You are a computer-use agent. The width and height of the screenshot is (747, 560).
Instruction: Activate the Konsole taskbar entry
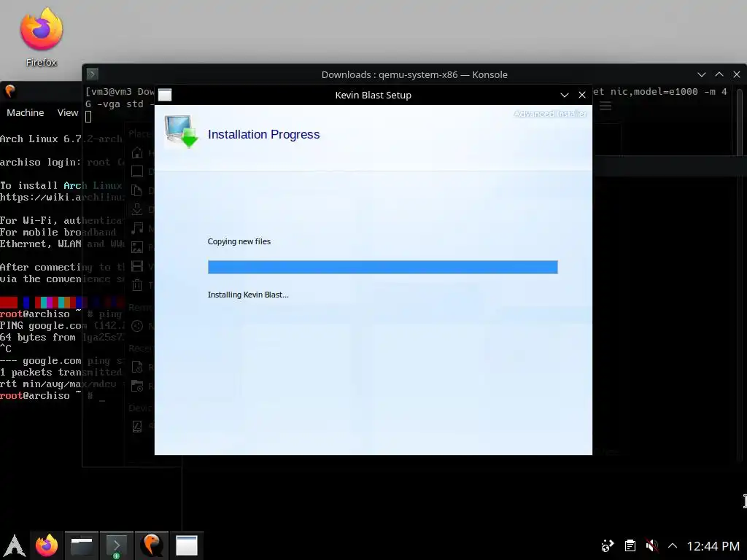tap(117, 545)
